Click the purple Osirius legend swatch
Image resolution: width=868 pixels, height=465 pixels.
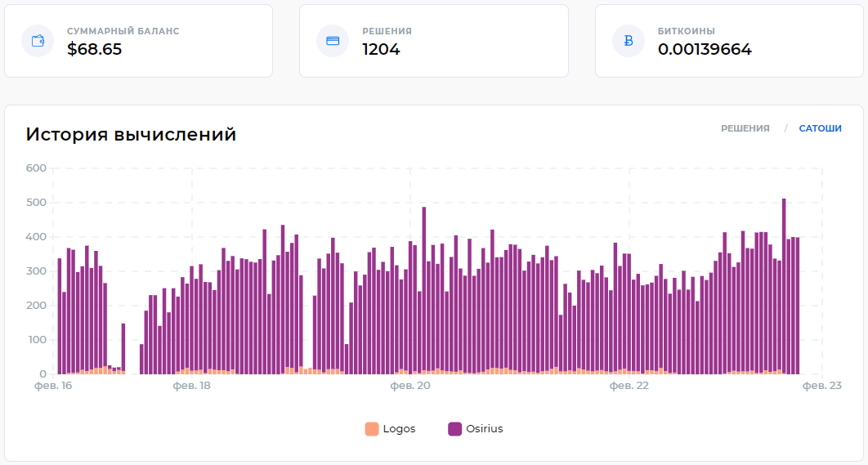pyautogui.click(x=455, y=429)
